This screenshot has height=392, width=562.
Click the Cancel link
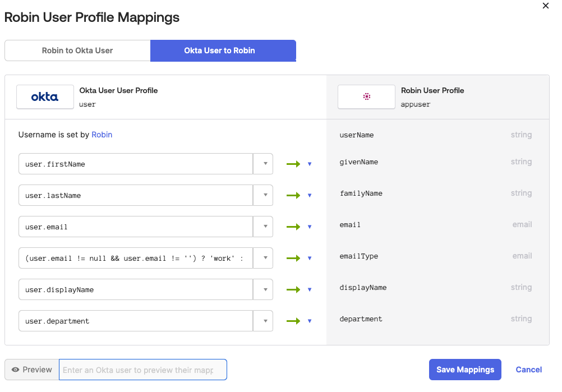pyautogui.click(x=529, y=370)
